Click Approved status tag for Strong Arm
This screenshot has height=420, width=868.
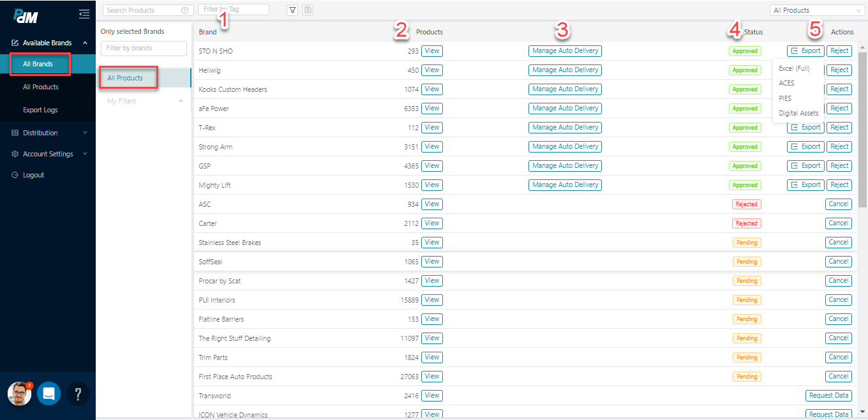pyautogui.click(x=745, y=147)
